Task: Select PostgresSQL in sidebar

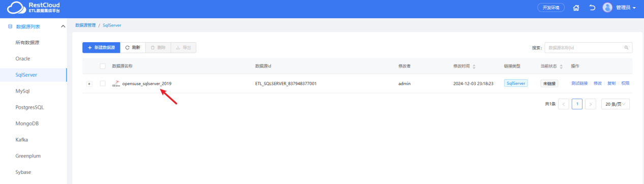Action: click(x=33, y=107)
